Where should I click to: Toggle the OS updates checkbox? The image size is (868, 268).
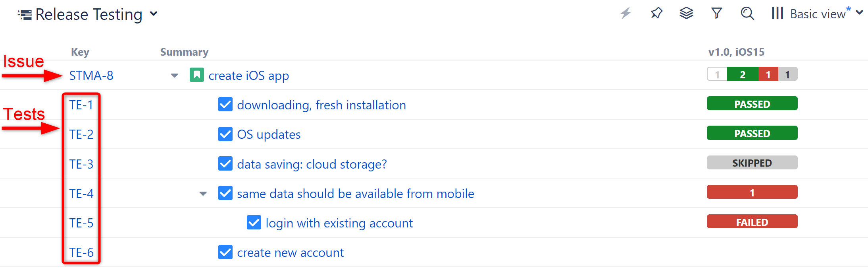225,134
